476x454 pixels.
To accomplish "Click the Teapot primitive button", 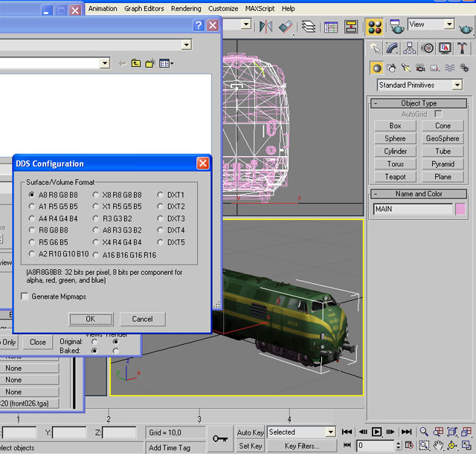I will [395, 177].
